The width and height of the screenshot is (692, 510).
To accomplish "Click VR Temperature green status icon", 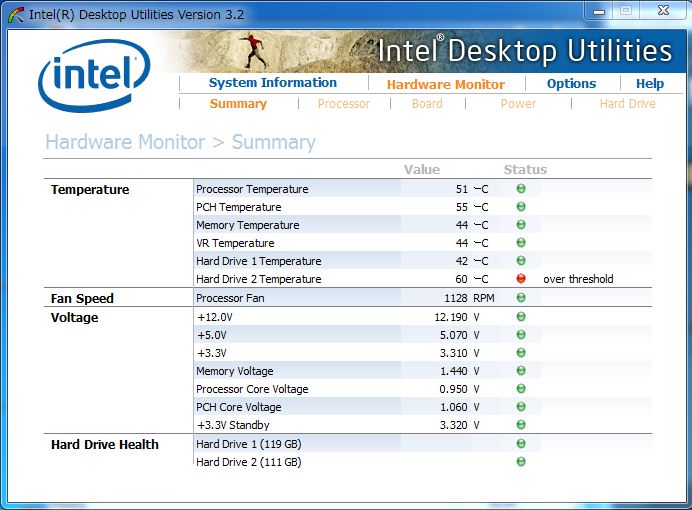I will [521, 243].
